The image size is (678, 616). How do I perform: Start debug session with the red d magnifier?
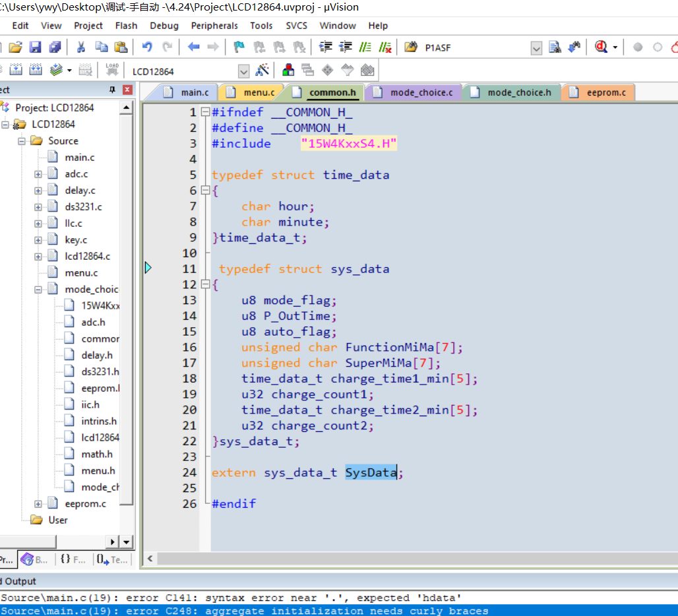(601, 47)
